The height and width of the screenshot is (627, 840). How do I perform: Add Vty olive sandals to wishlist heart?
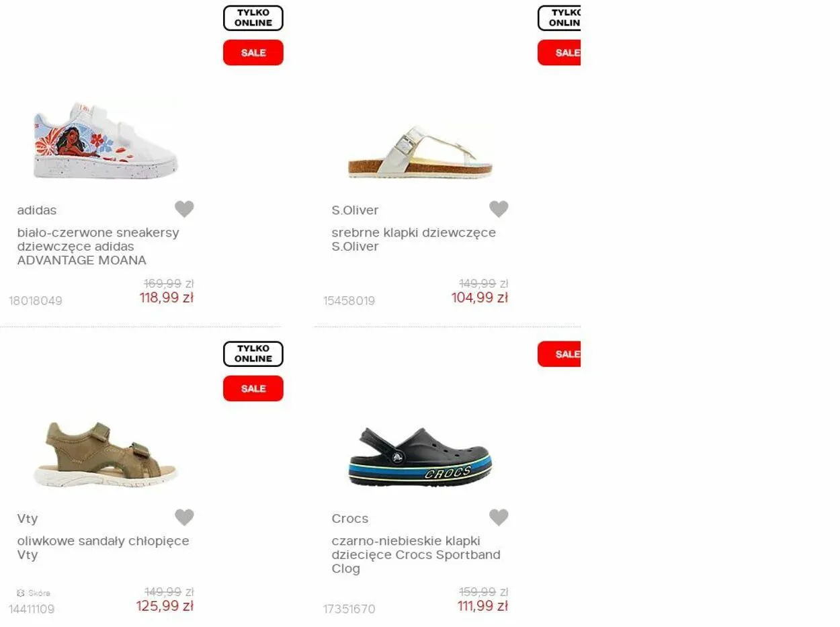point(184,517)
